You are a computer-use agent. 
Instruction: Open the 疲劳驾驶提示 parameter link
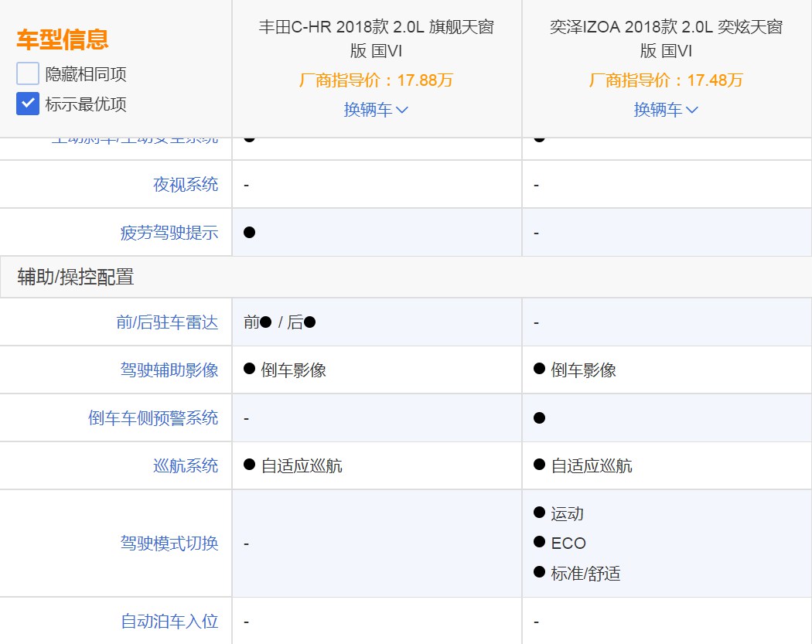click(x=169, y=233)
